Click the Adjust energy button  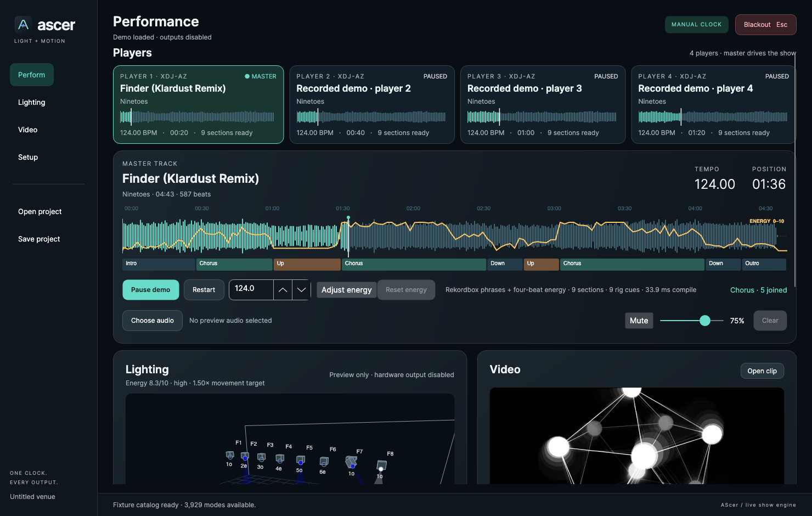pos(347,290)
